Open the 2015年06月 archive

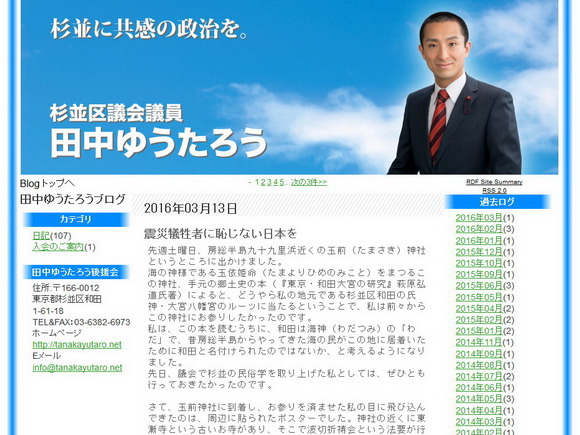(479, 286)
